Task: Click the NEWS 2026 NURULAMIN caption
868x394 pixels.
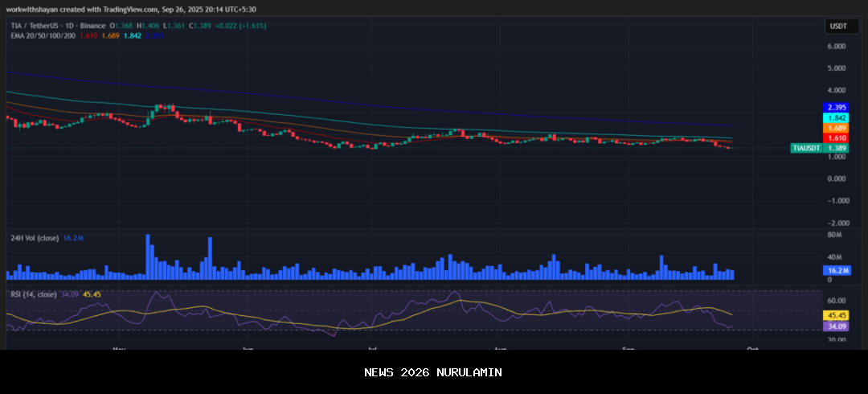Action: coord(433,372)
